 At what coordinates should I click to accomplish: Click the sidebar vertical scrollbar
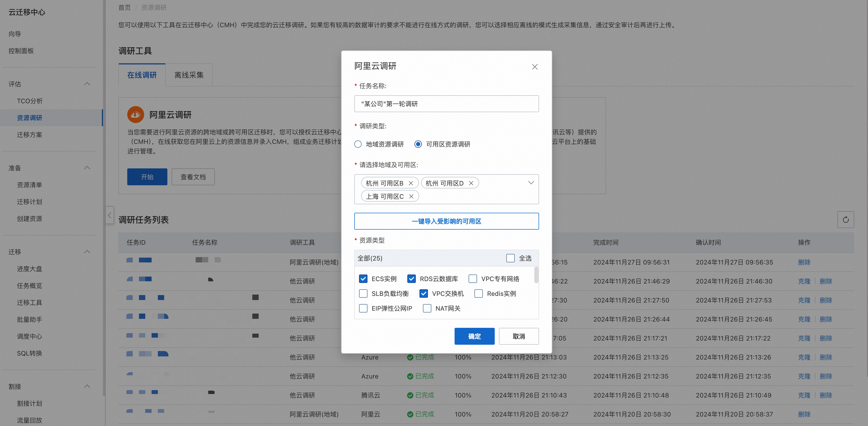[x=104, y=198]
